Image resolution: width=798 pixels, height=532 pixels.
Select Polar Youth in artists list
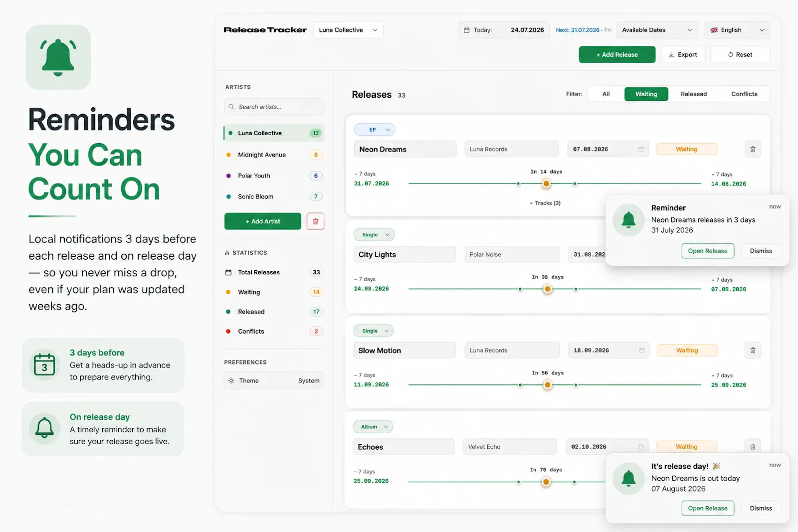pos(274,176)
